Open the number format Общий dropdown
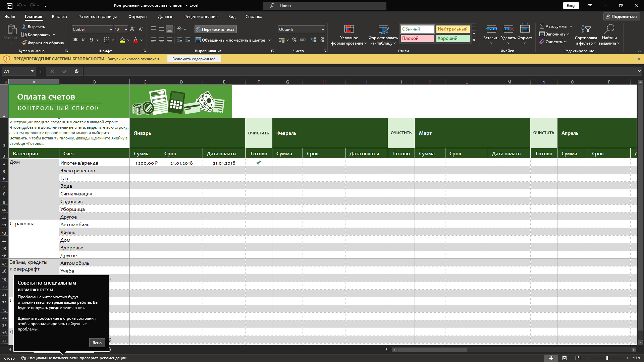 pos(323,29)
